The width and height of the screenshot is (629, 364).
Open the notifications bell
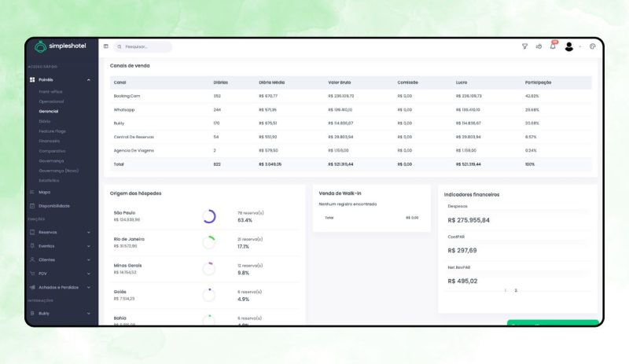[x=552, y=46]
